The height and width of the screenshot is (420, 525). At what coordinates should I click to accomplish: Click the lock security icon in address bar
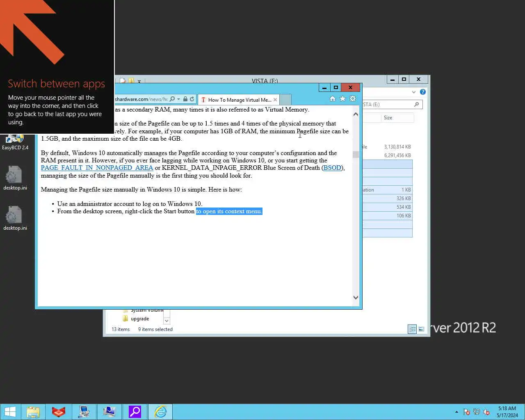[x=185, y=99]
